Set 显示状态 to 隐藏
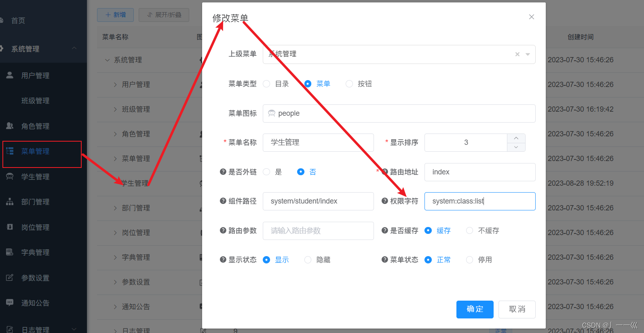The image size is (644, 333). [317, 260]
